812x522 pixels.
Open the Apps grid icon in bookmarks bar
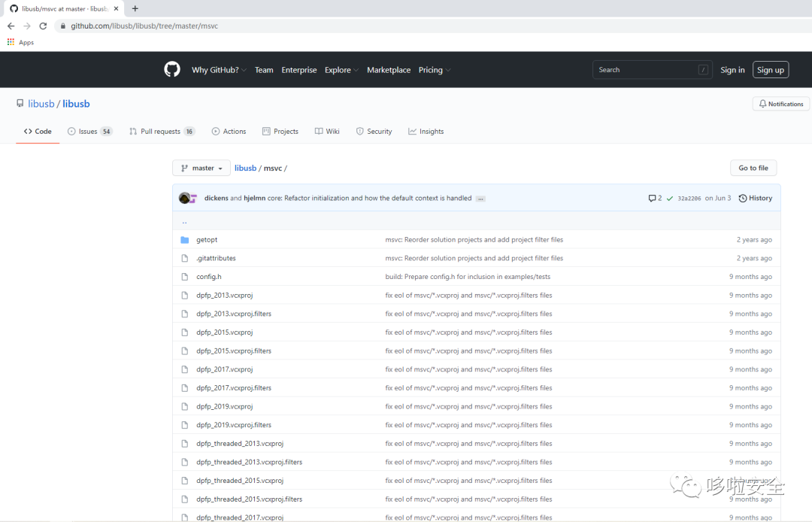[x=11, y=42]
